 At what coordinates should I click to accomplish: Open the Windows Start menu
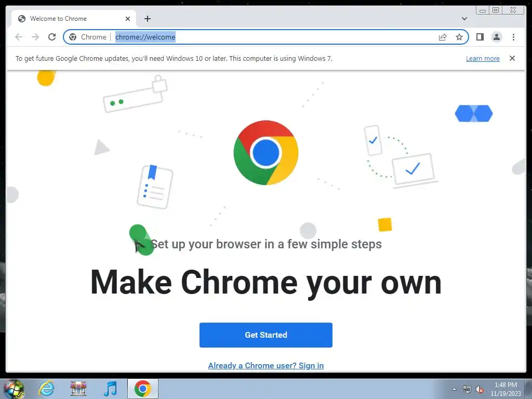click(x=14, y=389)
